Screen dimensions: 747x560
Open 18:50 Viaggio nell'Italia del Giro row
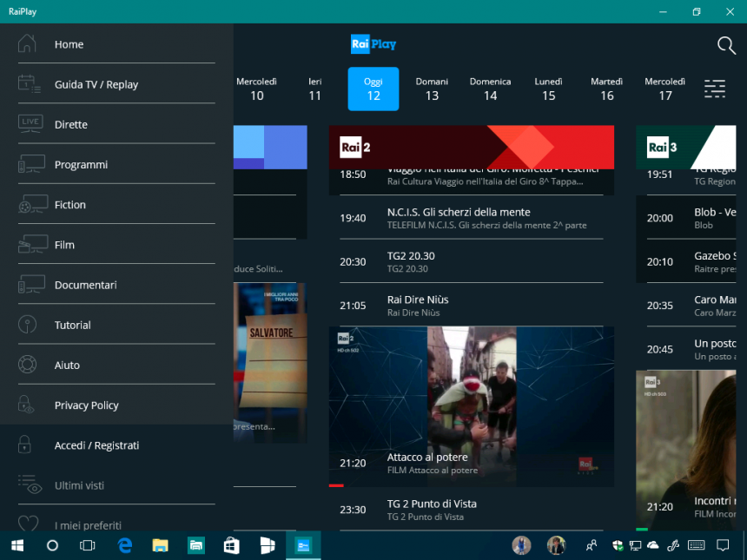point(471,181)
